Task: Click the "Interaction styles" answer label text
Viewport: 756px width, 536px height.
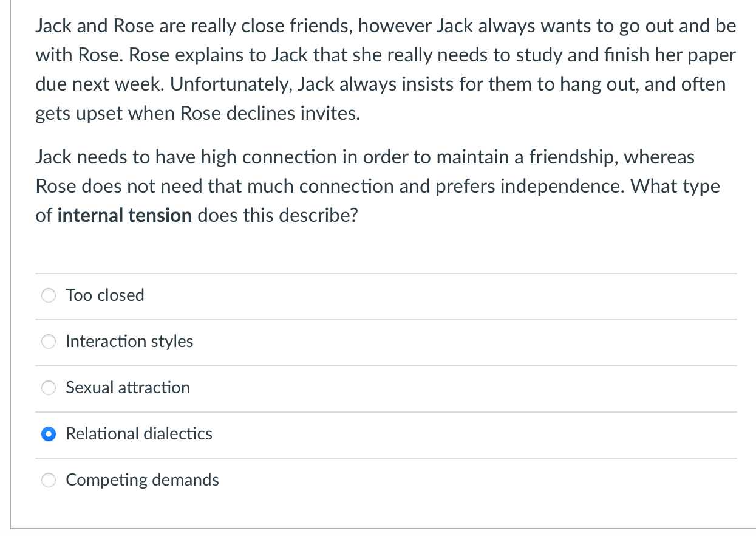Action: tap(129, 342)
